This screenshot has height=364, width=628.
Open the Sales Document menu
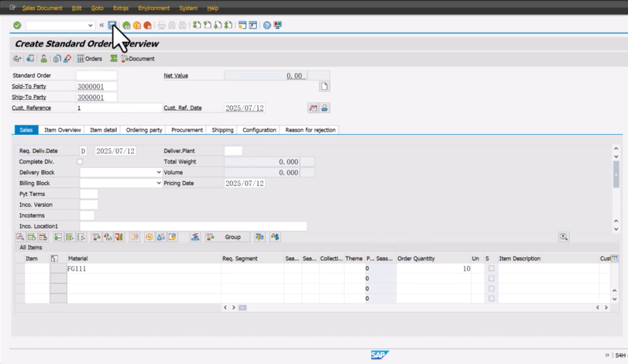(x=42, y=8)
